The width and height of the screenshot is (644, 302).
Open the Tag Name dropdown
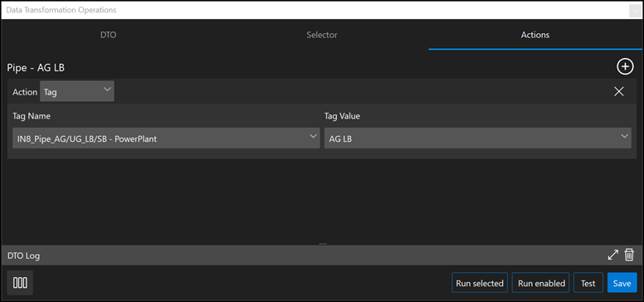click(166, 139)
